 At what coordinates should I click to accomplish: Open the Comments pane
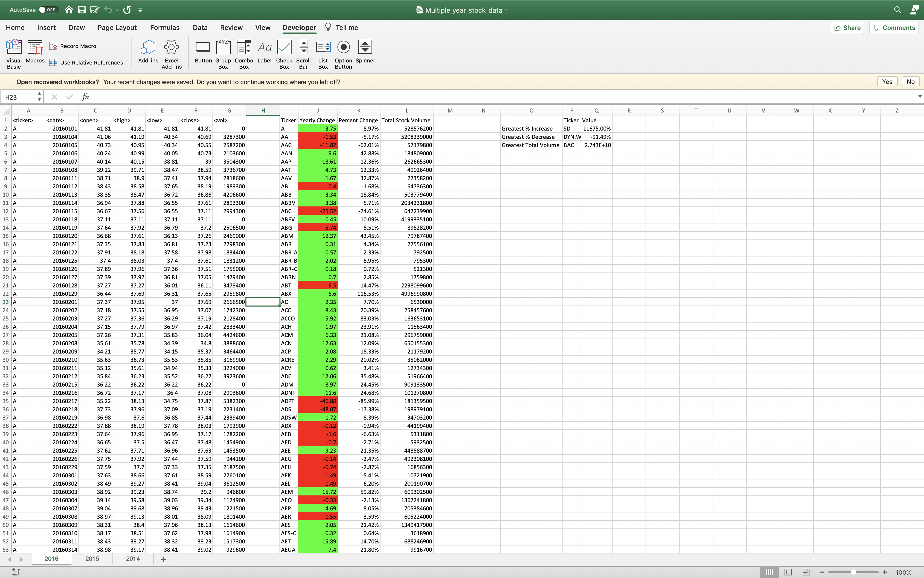(x=894, y=28)
